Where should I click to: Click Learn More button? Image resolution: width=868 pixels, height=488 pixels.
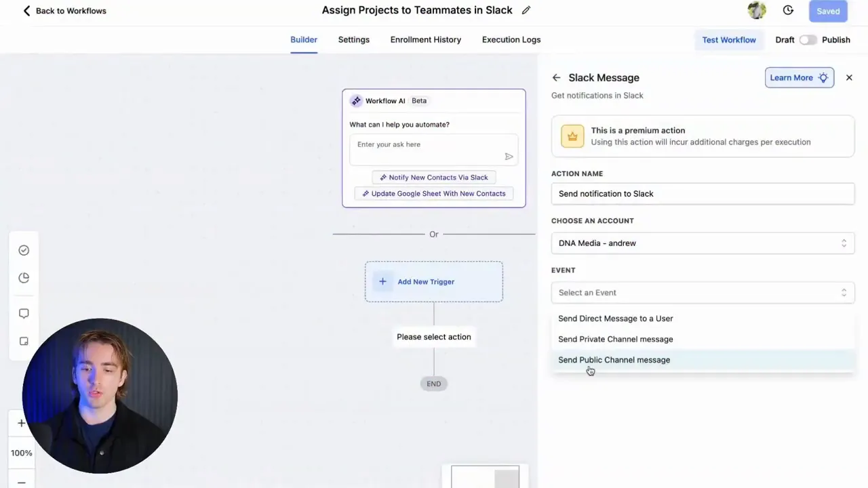(800, 77)
